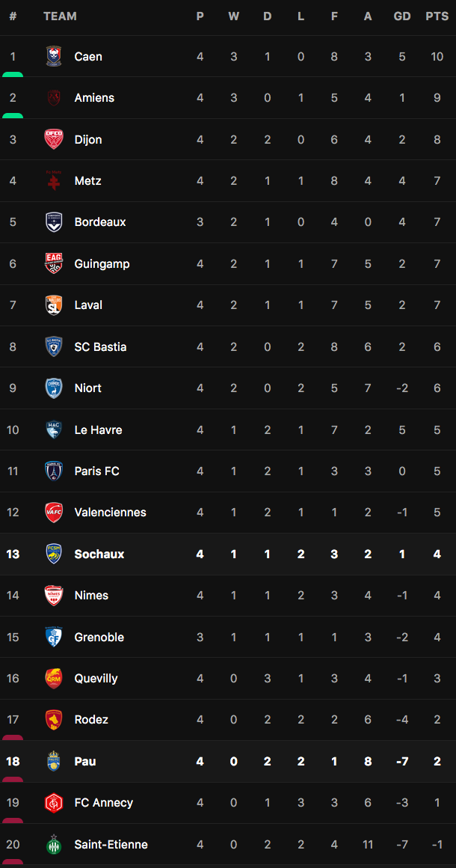This screenshot has width=456, height=868.
Task: Click the Bordeaux club badge
Action: (x=54, y=222)
